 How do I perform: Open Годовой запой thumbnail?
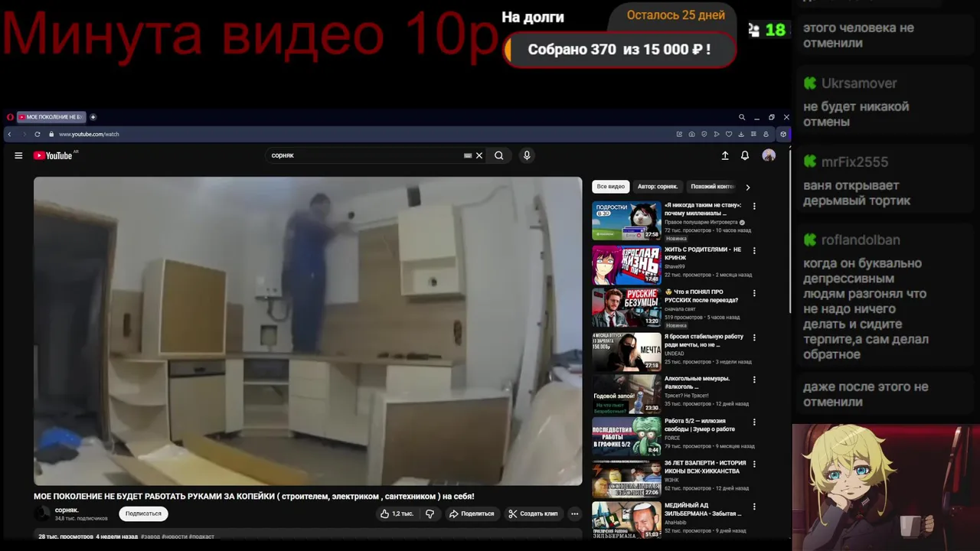point(626,394)
